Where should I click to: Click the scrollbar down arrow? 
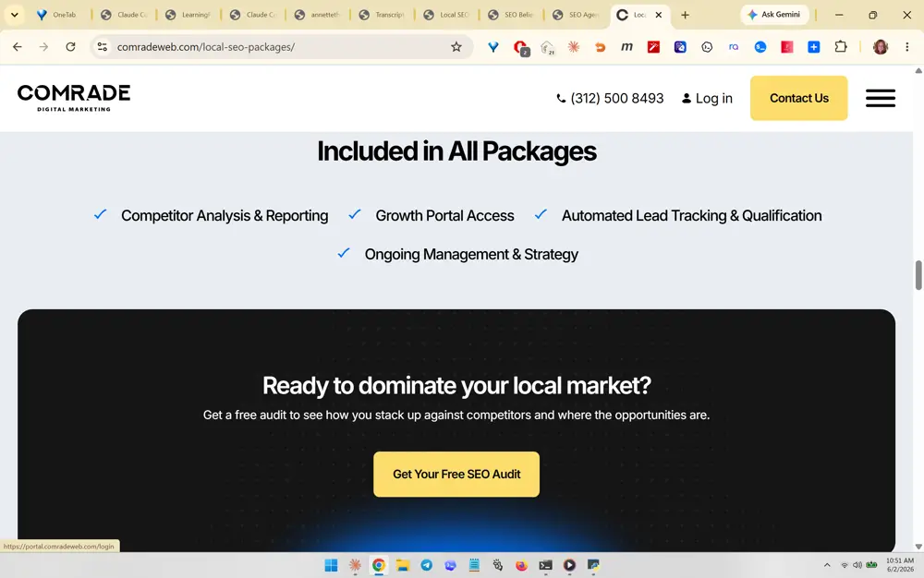tap(918, 547)
